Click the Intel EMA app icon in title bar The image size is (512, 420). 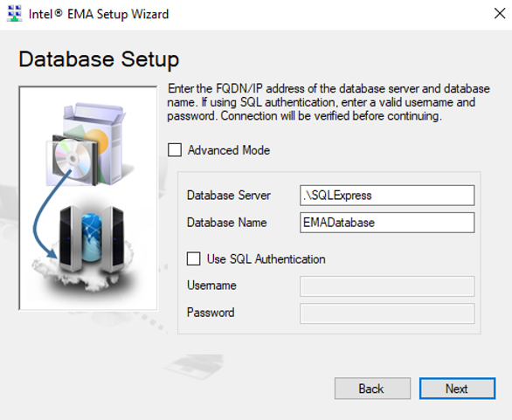click(x=14, y=14)
